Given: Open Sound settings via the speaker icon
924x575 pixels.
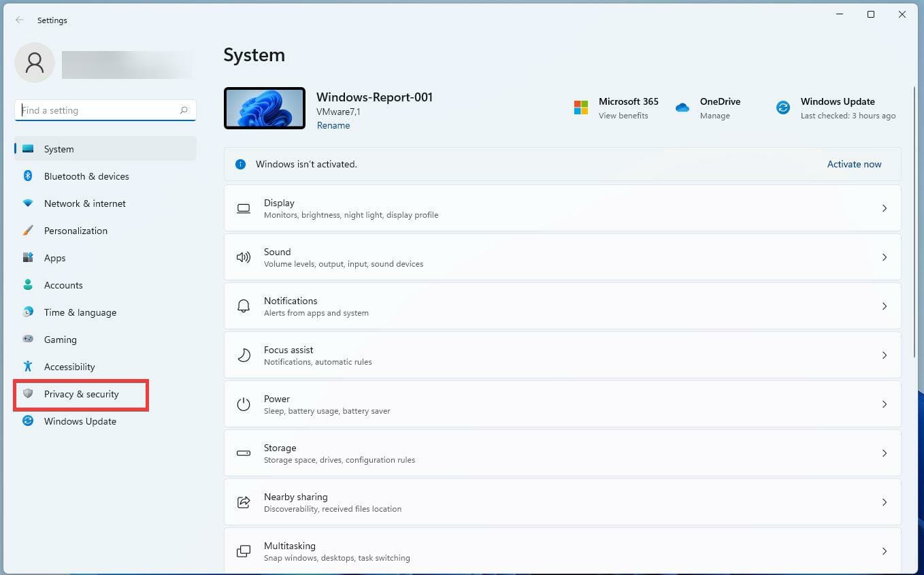Looking at the screenshot, I should [244, 257].
